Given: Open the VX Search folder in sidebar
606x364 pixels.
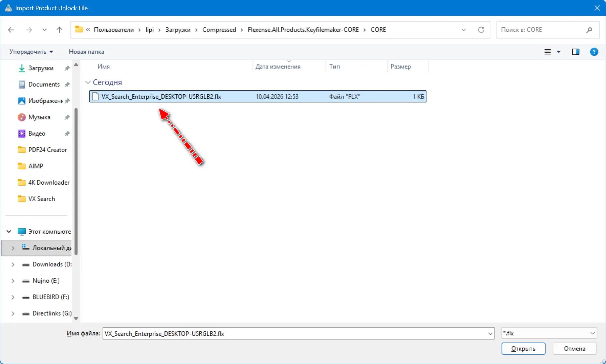Looking at the screenshot, I should click(x=41, y=199).
